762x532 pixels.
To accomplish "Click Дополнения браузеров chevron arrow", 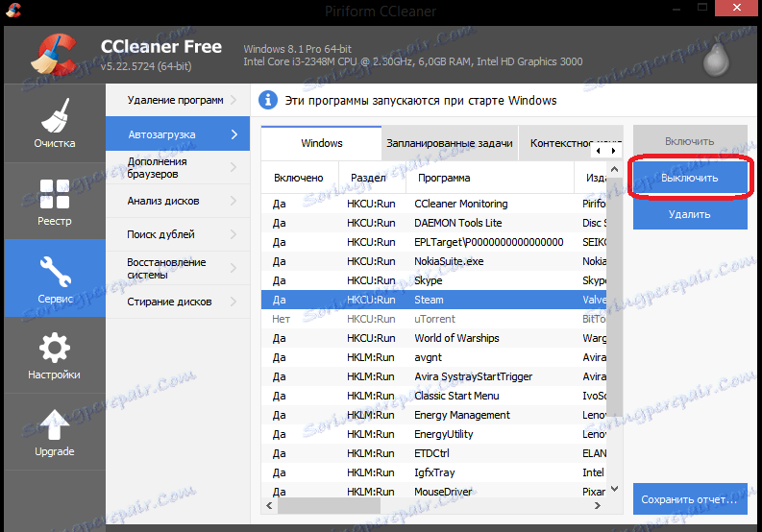I will point(234,167).
